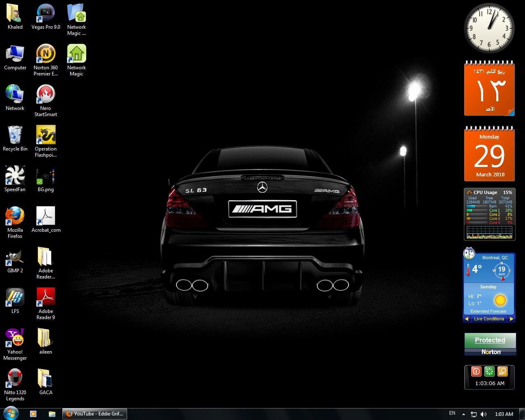Open the Adobe Reader folder icon
This screenshot has width=525, height=420.
46,263
